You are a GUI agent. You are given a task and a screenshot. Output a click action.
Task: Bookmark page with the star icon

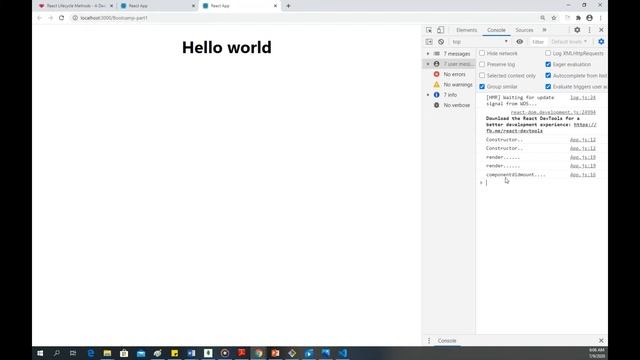coord(554,18)
